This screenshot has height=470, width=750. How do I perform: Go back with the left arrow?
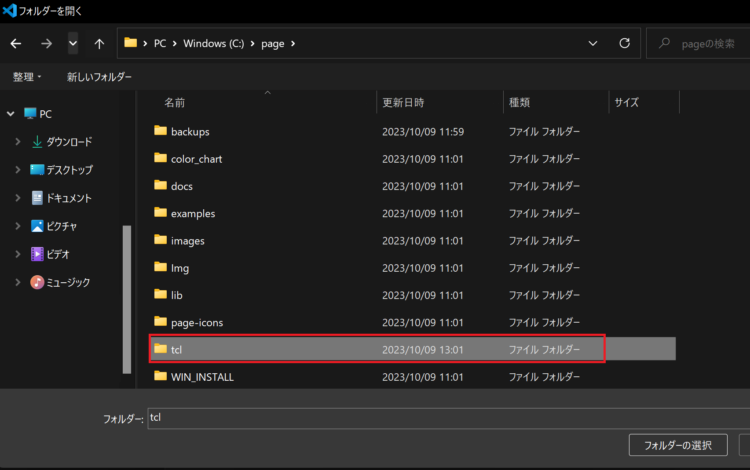click(16, 44)
